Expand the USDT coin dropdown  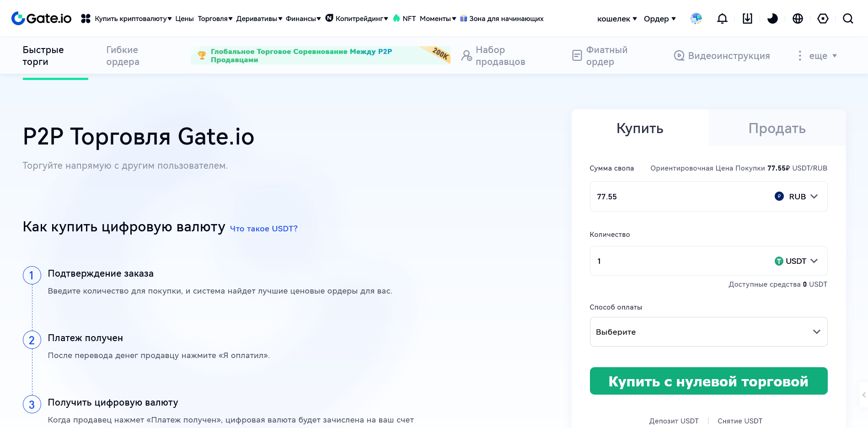pos(797,261)
